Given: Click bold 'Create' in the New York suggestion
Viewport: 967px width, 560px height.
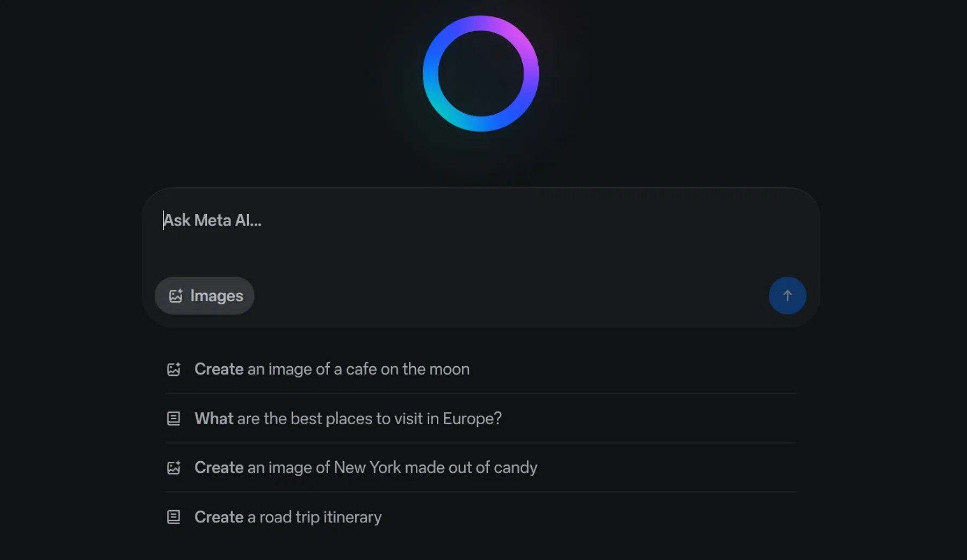Looking at the screenshot, I should click(x=219, y=468).
